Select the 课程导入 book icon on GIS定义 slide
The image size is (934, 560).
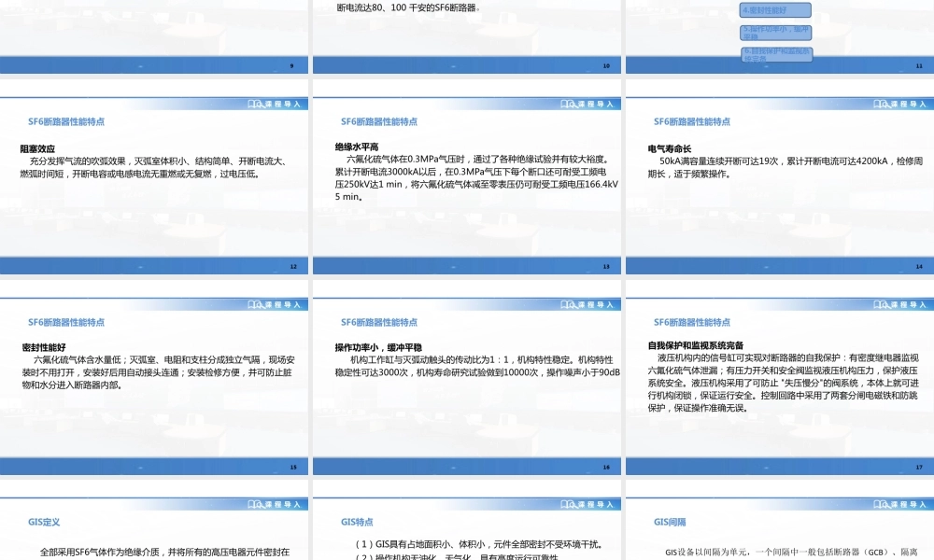point(255,505)
